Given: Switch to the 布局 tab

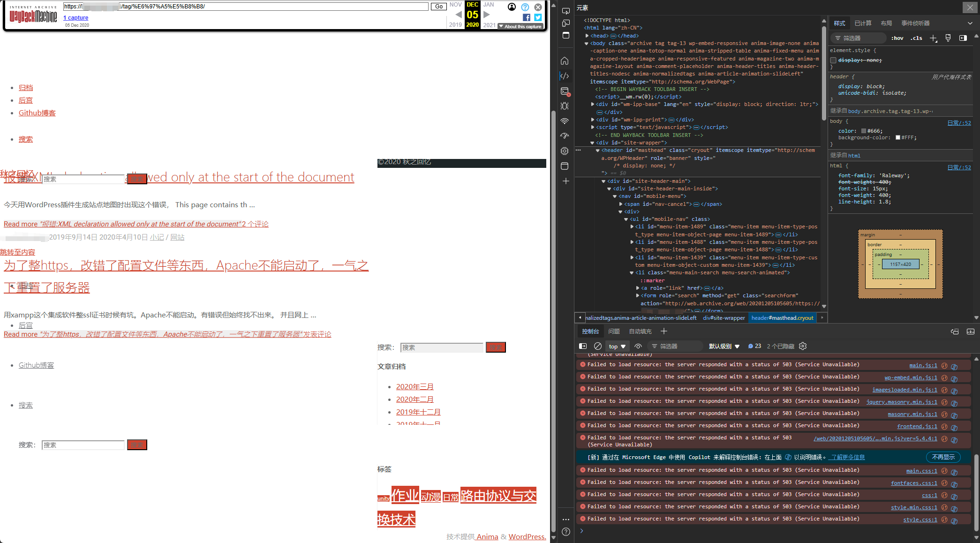Looking at the screenshot, I should click(x=886, y=23).
